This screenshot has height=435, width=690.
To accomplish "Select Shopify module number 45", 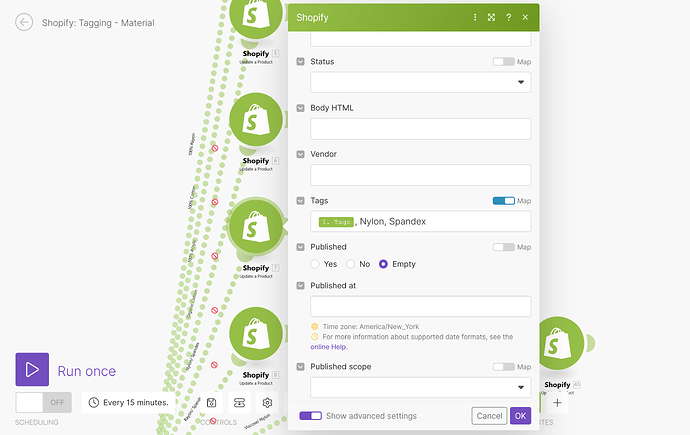I will pyautogui.click(x=558, y=343).
